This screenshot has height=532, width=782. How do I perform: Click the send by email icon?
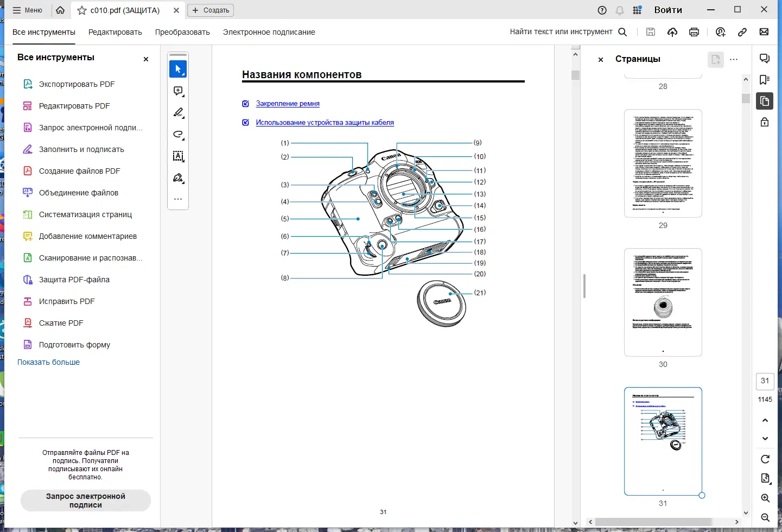click(x=765, y=31)
